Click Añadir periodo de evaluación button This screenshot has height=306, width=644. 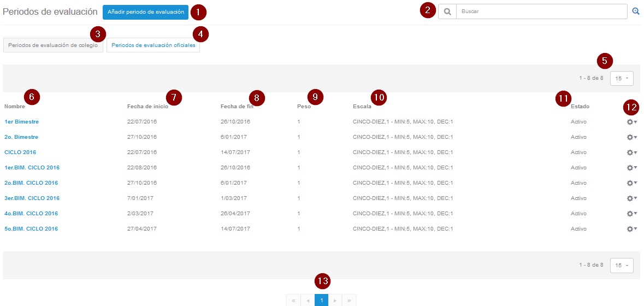pos(145,12)
